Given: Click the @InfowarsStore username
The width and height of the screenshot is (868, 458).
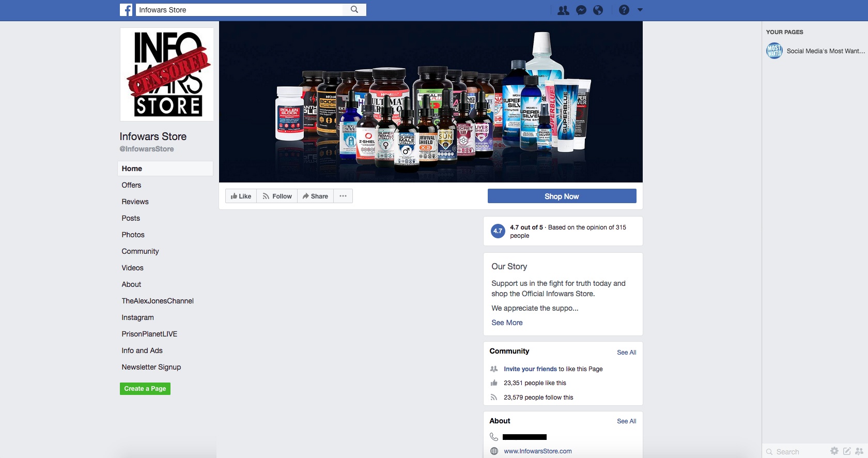Looking at the screenshot, I should 147,149.
